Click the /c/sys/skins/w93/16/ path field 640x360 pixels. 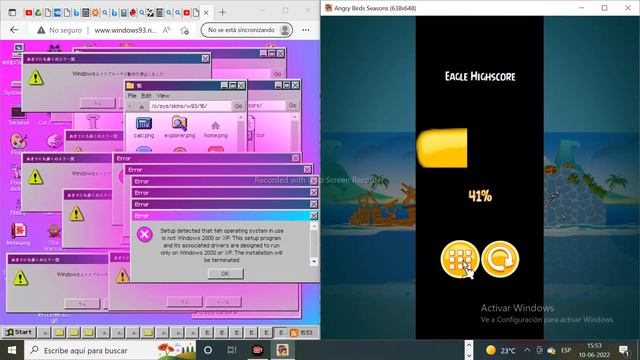click(x=190, y=106)
